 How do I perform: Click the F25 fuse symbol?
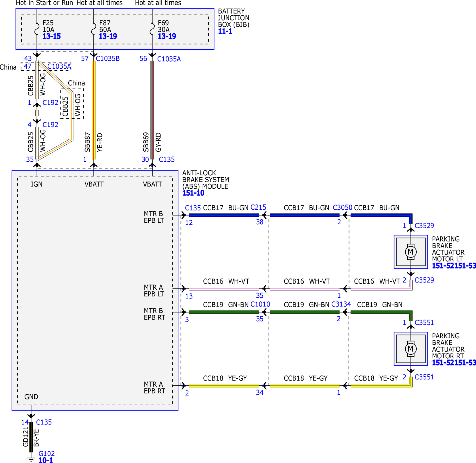point(37,29)
